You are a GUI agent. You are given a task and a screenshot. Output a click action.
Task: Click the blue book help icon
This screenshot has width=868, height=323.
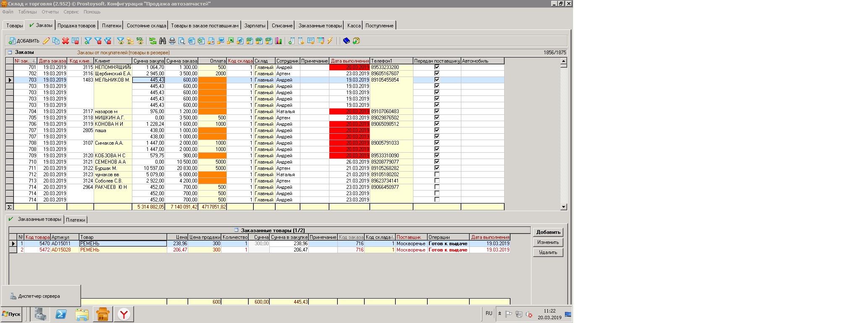click(346, 41)
